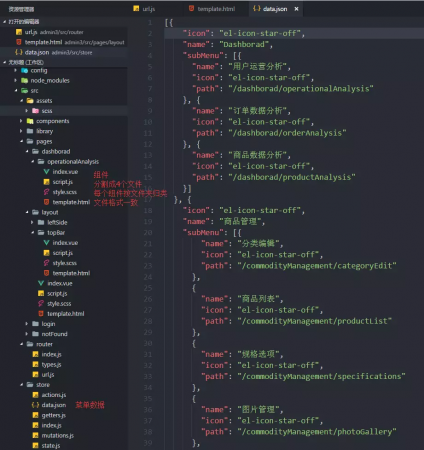424x450 pixels.
Task: Expand the leftSide folder arrow
Action: 32,222
